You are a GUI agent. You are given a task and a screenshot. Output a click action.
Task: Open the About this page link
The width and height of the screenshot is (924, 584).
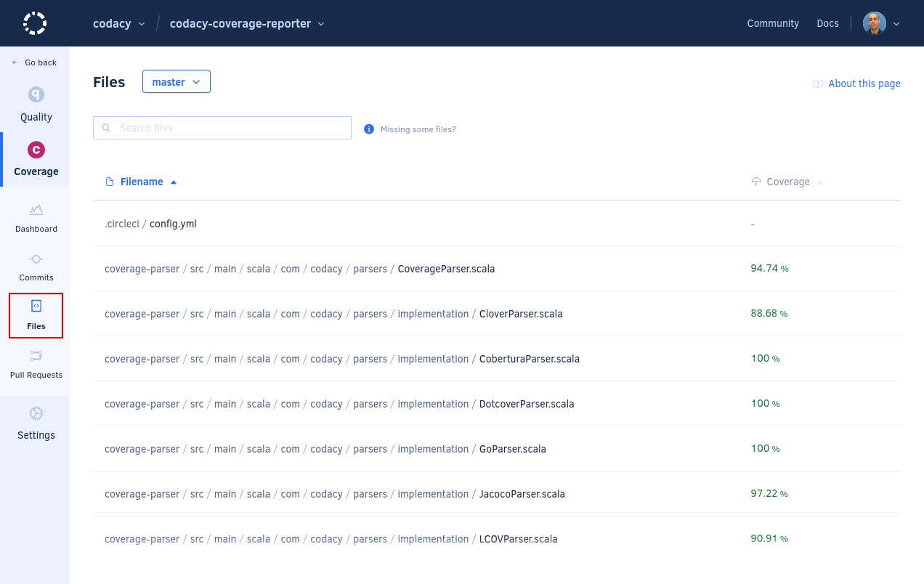tap(864, 84)
